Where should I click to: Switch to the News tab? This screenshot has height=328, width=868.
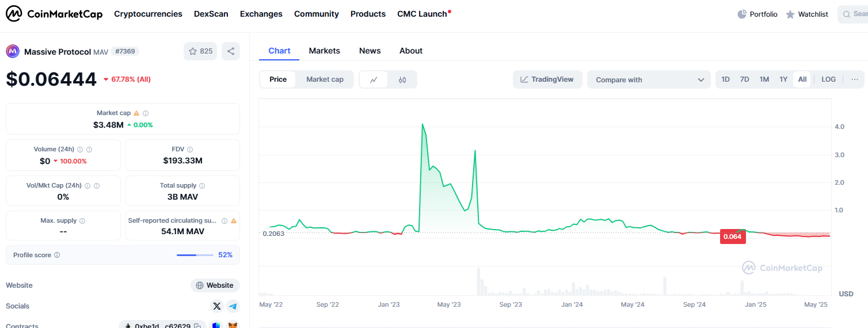370,51
